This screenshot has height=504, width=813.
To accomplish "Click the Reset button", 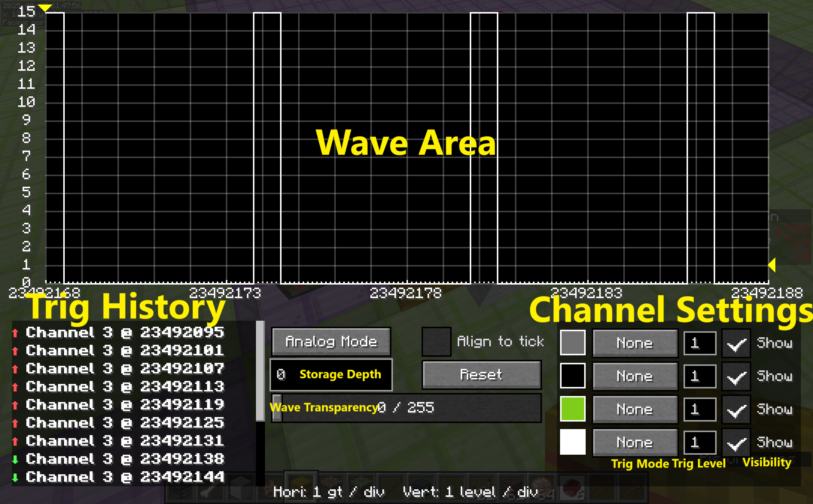I will [481, 375].
